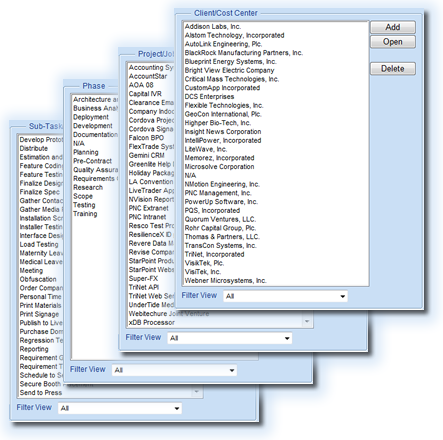Click the Open button in Client/Cost Center
443x440 pixels.
pos(393,42)
